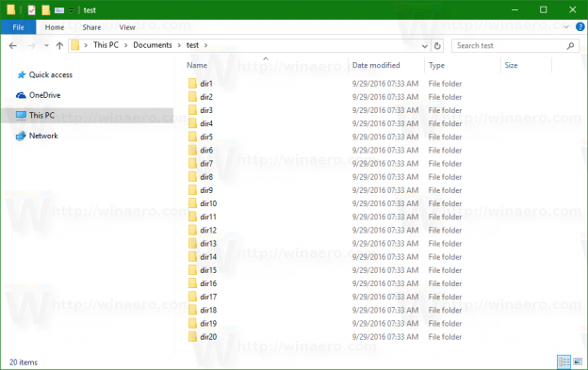Switch to the Home ribbon tab

coord(55,27)
